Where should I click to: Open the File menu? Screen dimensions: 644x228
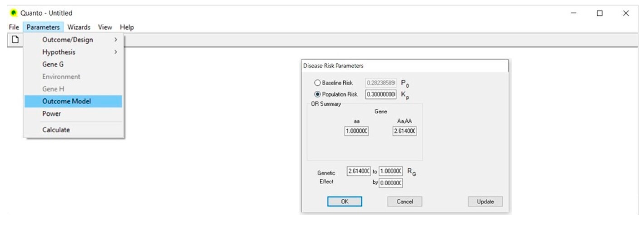[x=14, y=27]
